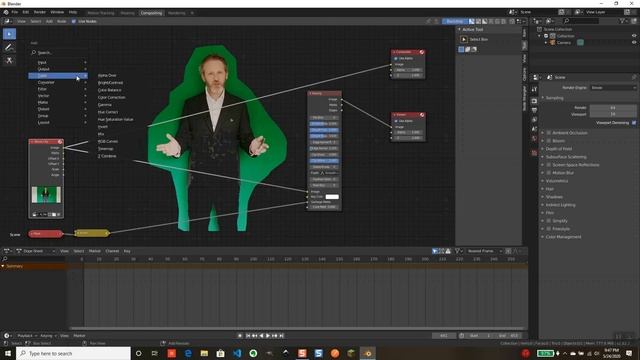The height and width of the screenshot is (360, 640).
Task: Click the play reversed button
Action: pyautogui.click(x=261, y=336)
